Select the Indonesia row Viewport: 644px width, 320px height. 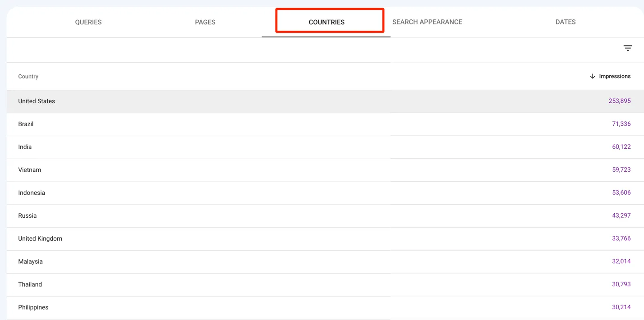32,193
